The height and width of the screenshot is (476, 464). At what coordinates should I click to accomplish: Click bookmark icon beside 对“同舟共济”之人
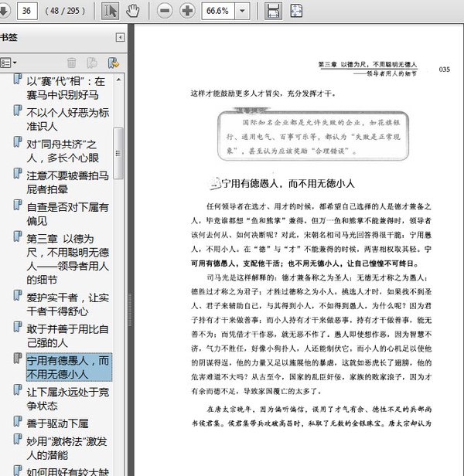tap(18, 142)
